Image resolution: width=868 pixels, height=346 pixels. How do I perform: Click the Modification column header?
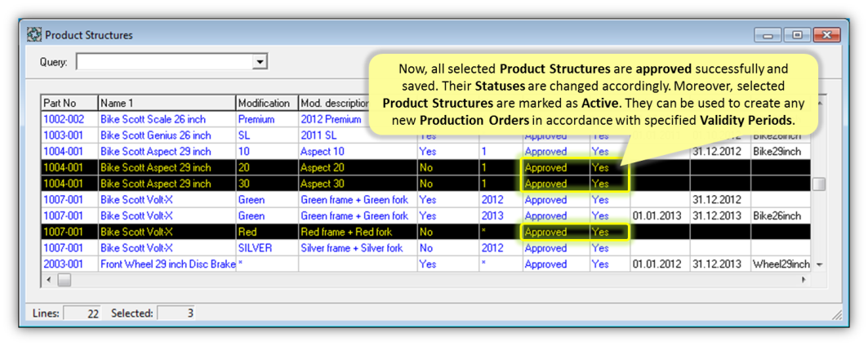[267, 103]
